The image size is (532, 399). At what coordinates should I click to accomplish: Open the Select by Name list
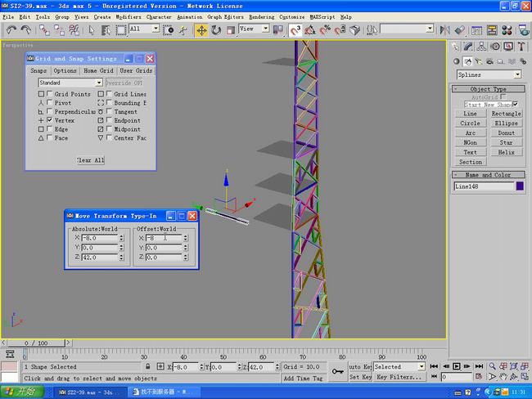point(106,30)
